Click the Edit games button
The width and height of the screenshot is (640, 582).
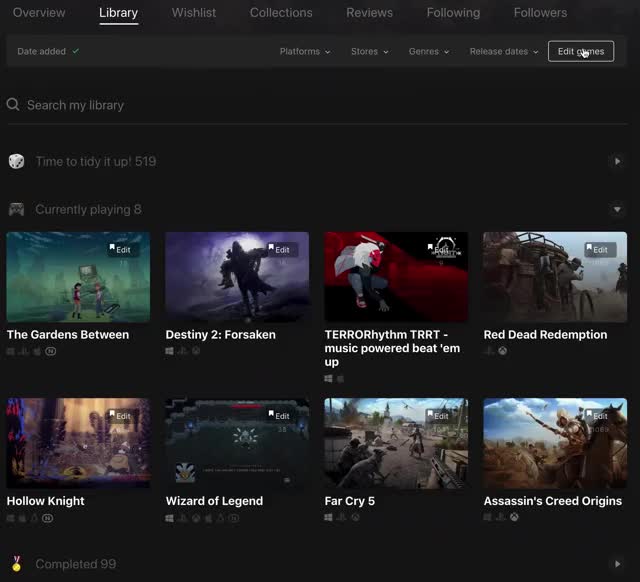tap(581, 51)
